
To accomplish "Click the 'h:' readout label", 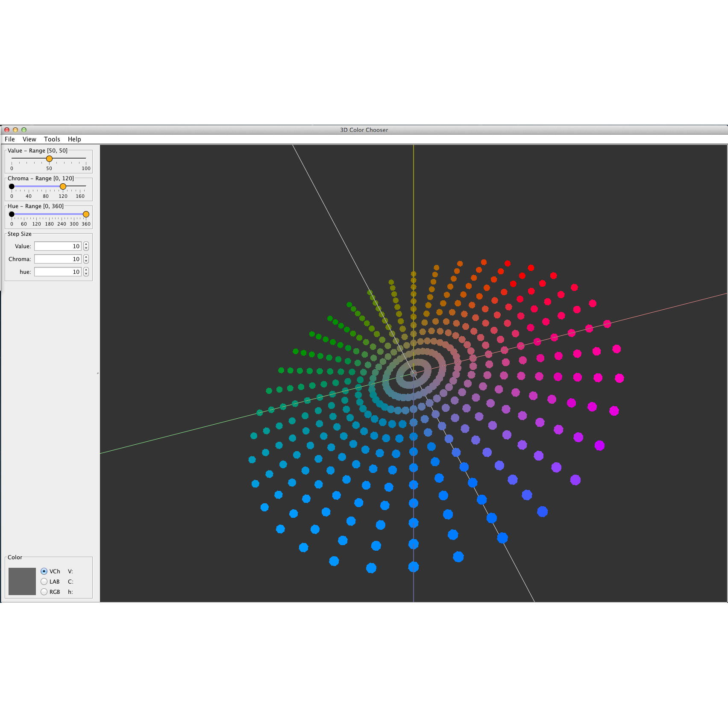I will click(70, 592).
